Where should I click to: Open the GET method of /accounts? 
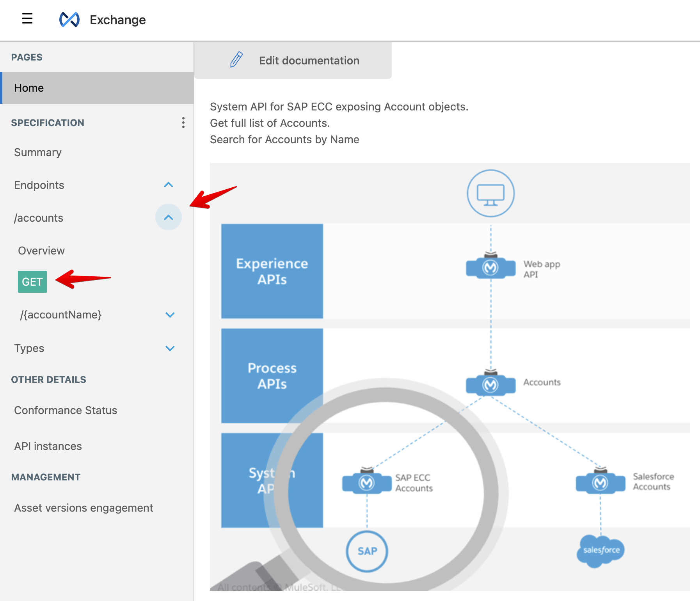point(32,282)
